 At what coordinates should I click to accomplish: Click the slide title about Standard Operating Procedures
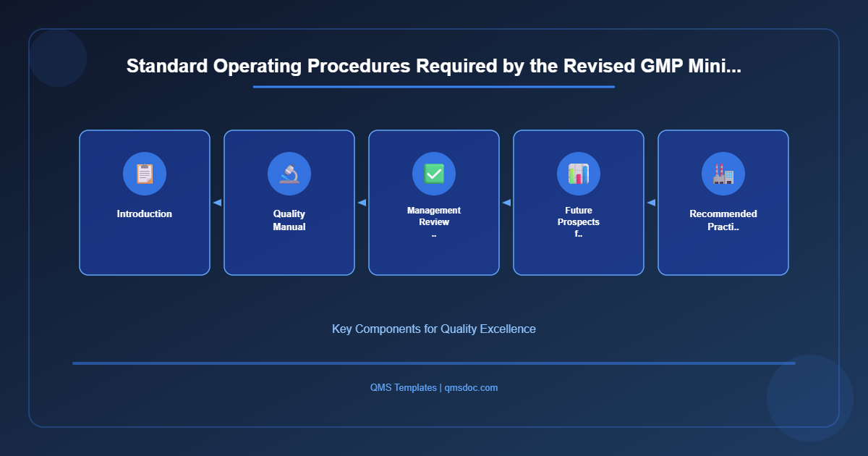tap(434, 66)
